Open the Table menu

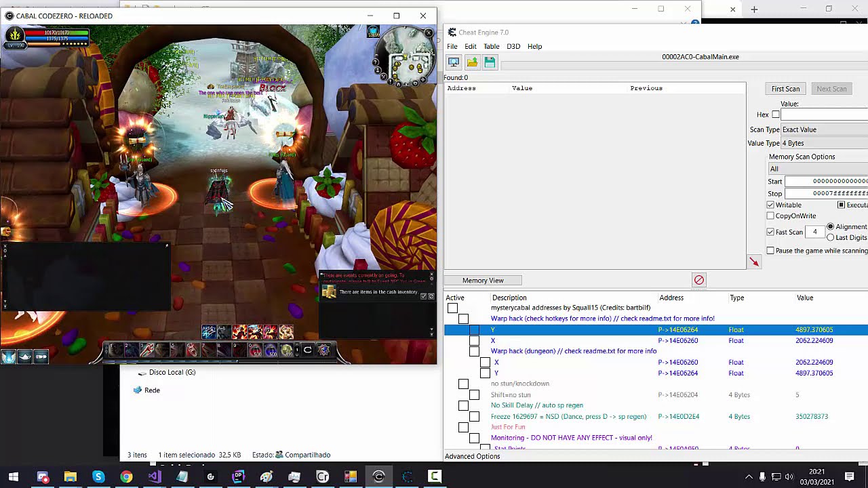(x=491, y=46)
